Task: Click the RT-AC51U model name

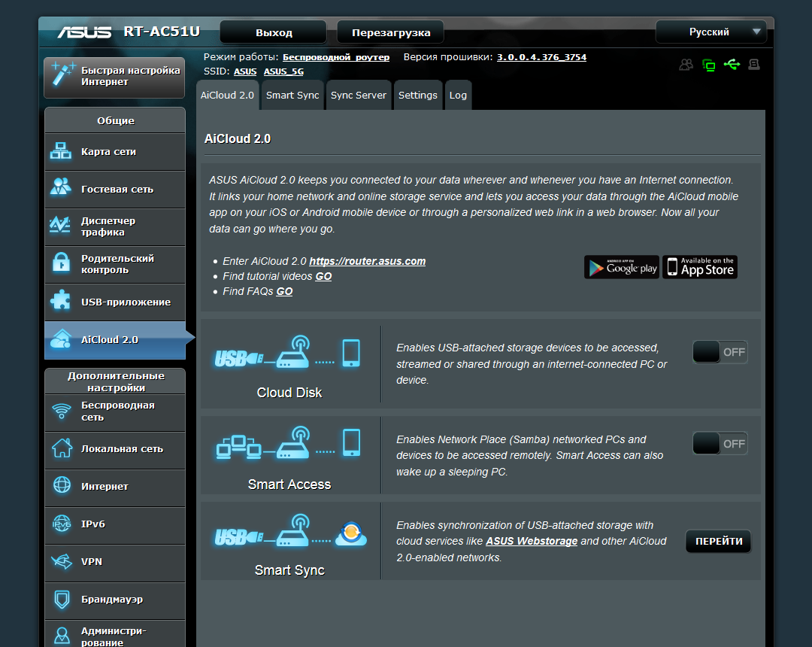Action: (x=162, y=32)
